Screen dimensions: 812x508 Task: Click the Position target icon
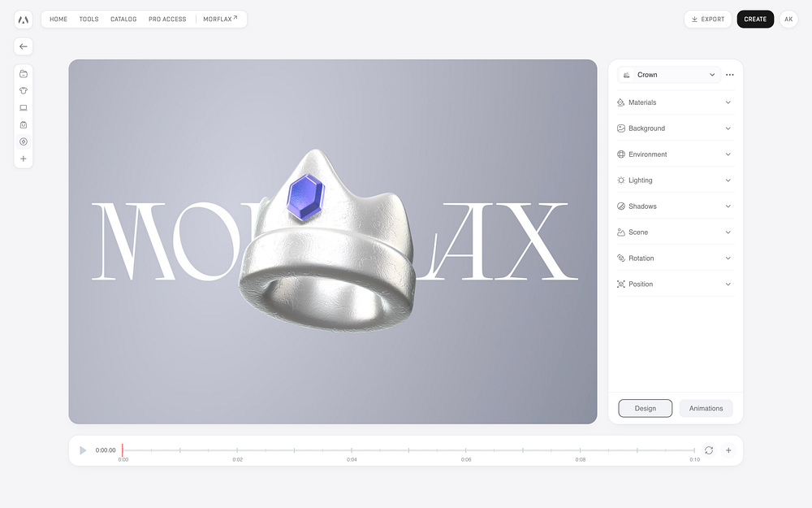coord(621,284)
